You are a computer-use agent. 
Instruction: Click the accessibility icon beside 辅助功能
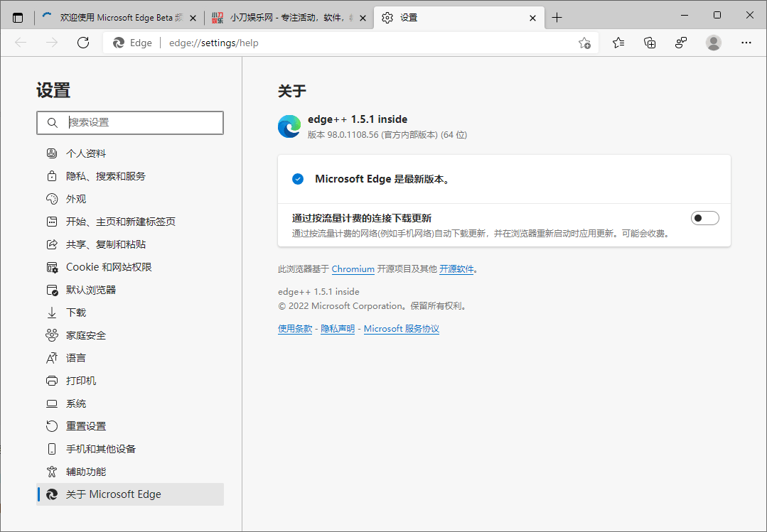pyautogui.click(x=52, y=472)
